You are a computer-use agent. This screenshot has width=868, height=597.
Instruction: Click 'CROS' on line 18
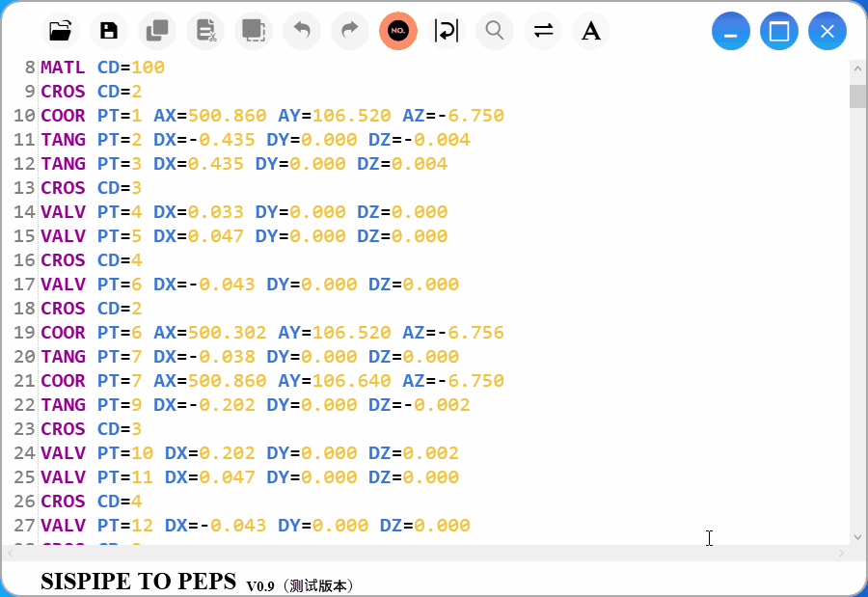click(x=63, y=309)
